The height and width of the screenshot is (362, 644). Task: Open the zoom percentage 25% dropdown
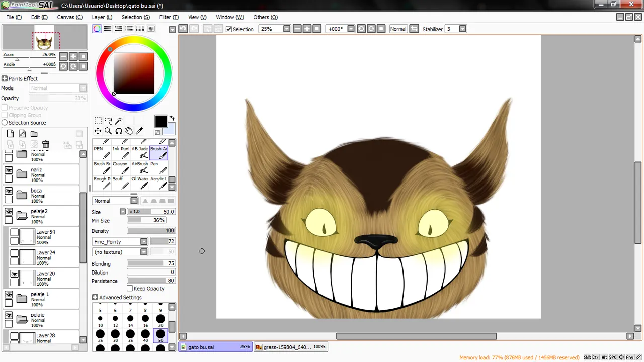[x=287, y=29]
